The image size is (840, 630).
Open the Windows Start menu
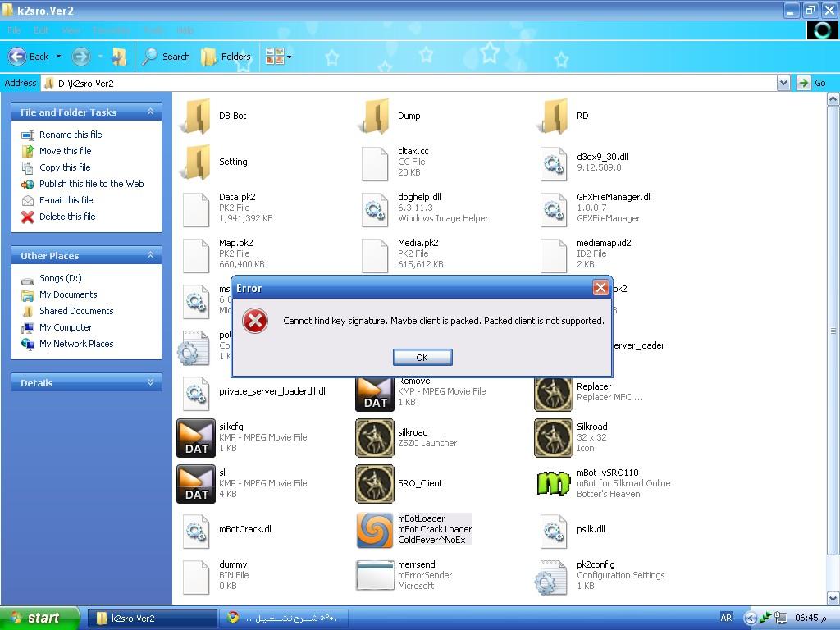(39, 618)
